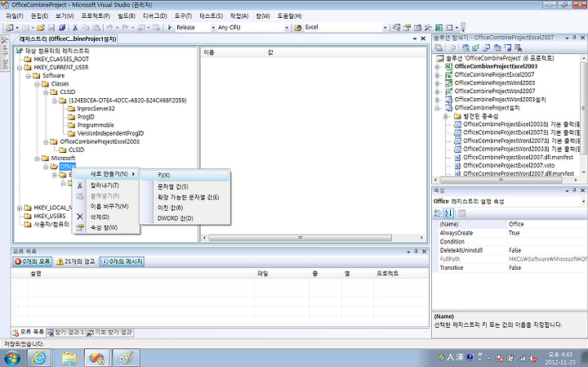588x367 pixels.
Task: Toggle the 0 errors filter button
Action: (x=32, y=262)
